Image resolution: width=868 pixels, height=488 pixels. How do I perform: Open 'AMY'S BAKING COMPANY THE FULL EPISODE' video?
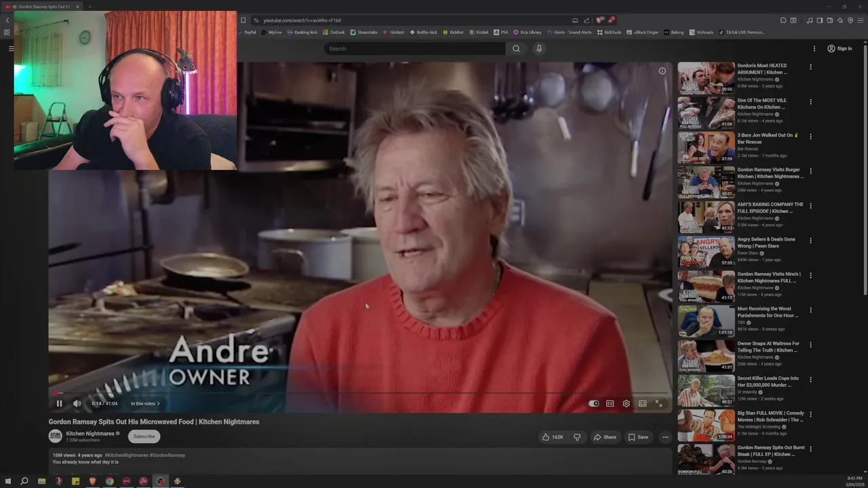click(x=706, y=217)
